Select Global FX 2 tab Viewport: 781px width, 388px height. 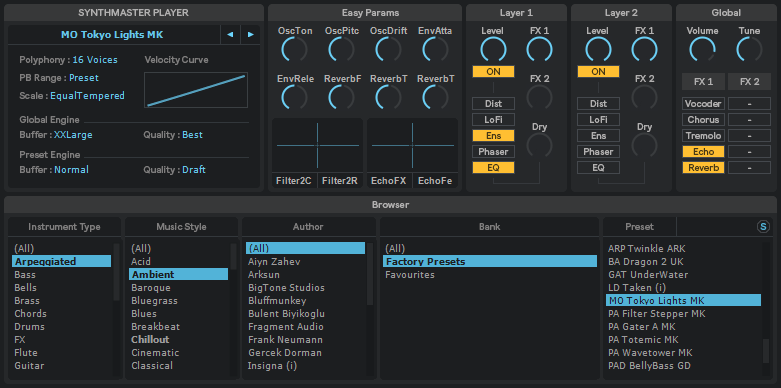pos(749,82)
